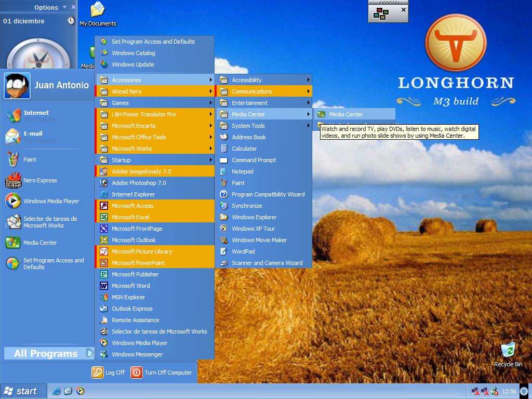Launch Microsoft PowerPoint from programs list

pos(155,263)
